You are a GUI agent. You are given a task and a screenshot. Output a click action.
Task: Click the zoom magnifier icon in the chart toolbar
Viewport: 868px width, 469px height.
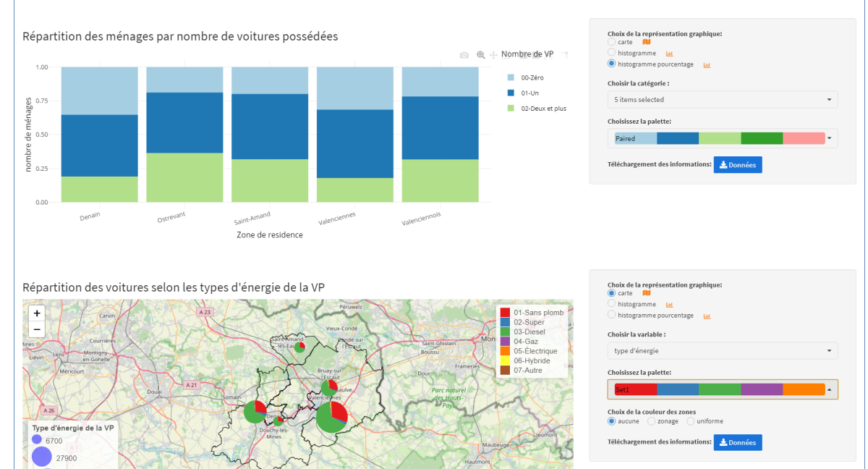tap(480, 55)
